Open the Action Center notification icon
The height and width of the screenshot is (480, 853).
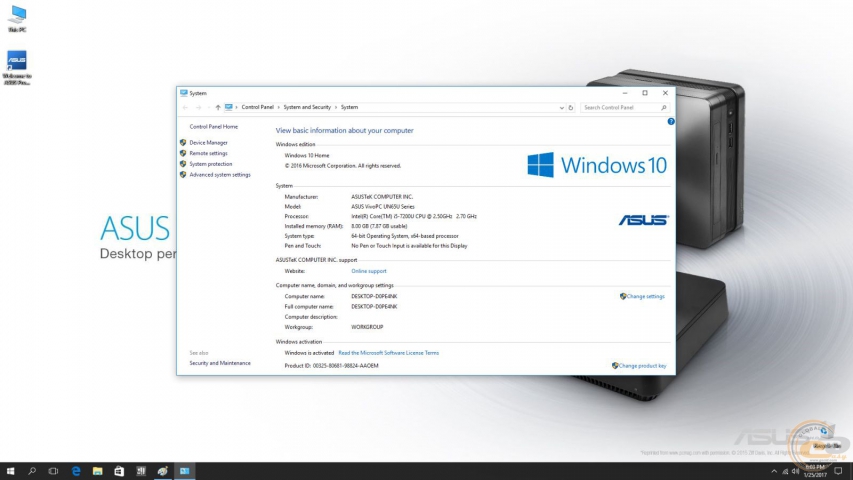click(838, 471)
